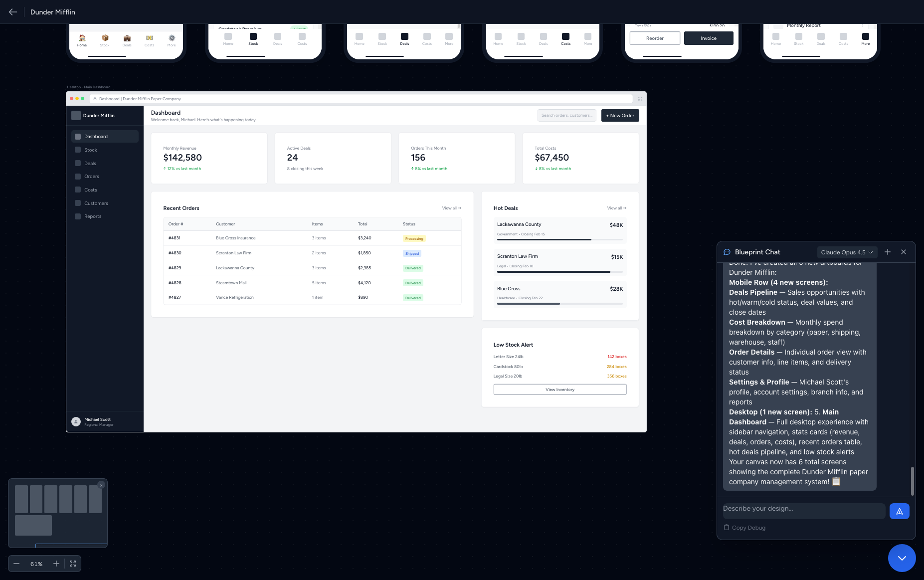Tap the Deals briefcase icon in mobile nav
This screenshot has height=580, width=924.
[x=127, y=38]
